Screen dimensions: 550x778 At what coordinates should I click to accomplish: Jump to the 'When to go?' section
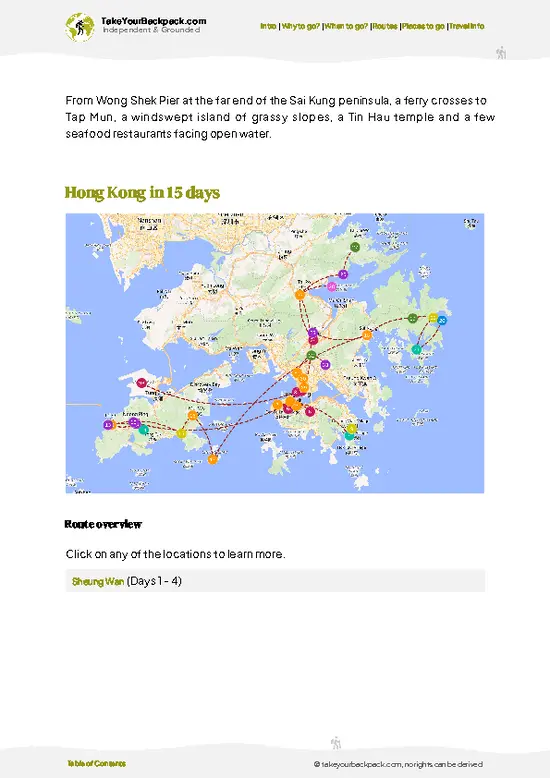tap(346, 26)
